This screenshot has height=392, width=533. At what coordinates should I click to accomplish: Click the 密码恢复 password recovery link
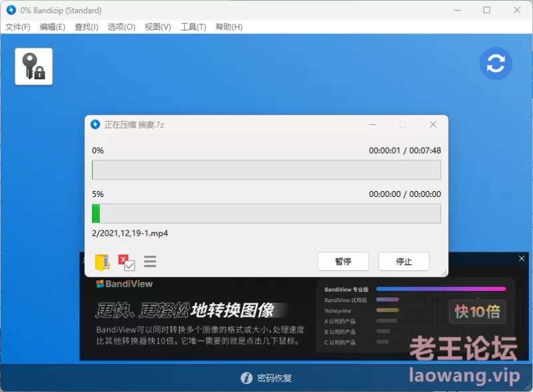pyautogui.click(x=274, y=378)
